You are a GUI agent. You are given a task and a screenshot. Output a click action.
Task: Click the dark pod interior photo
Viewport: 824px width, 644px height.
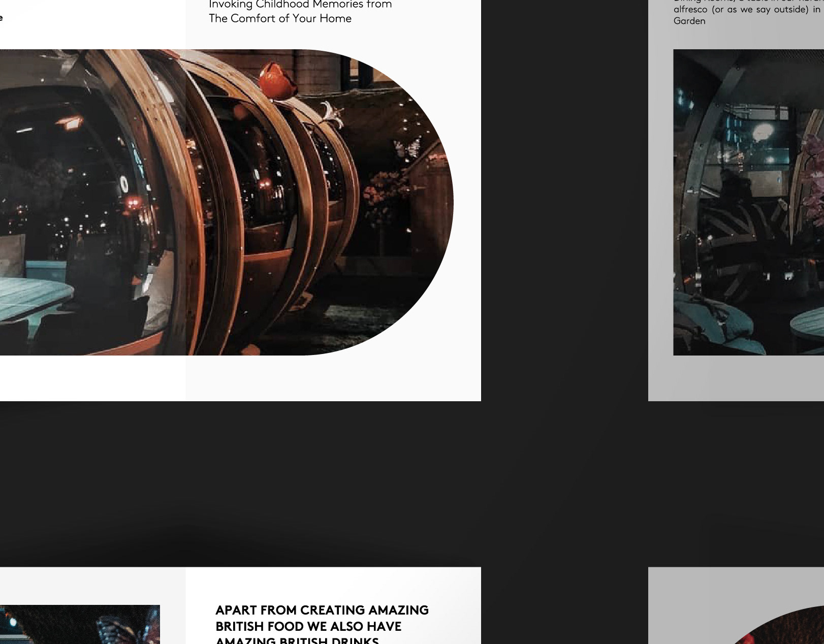pos(748,202)
